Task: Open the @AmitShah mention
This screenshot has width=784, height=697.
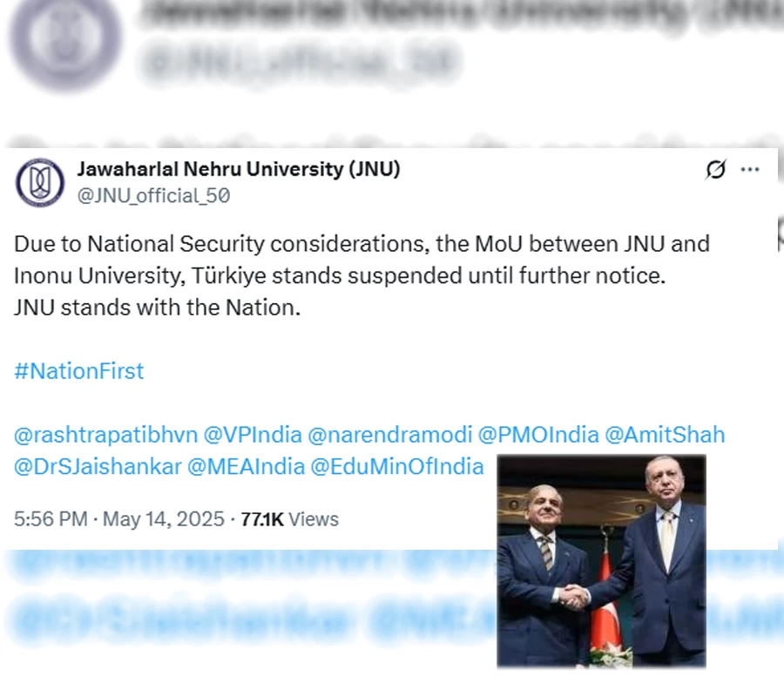Action: (x=665, y=435)
